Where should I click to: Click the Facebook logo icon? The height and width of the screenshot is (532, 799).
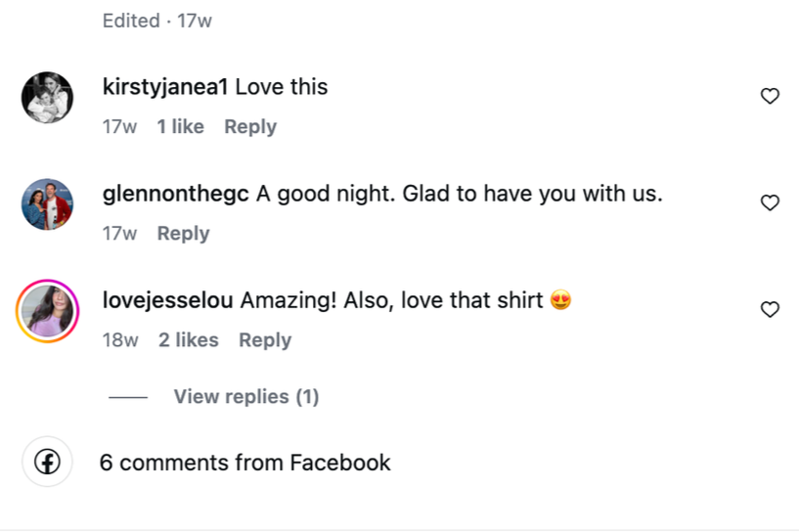tap(47, 462)
